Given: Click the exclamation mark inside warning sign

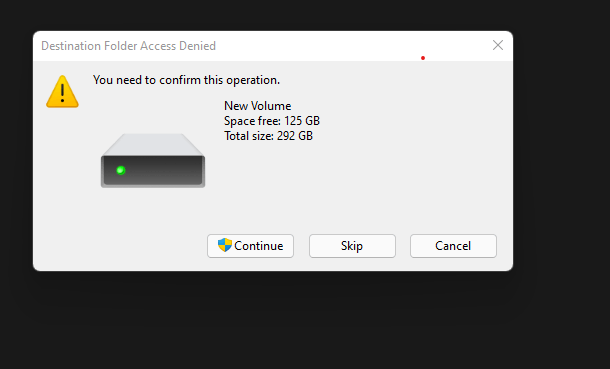Looking at the screenshot, I should [x=62, y=93].
